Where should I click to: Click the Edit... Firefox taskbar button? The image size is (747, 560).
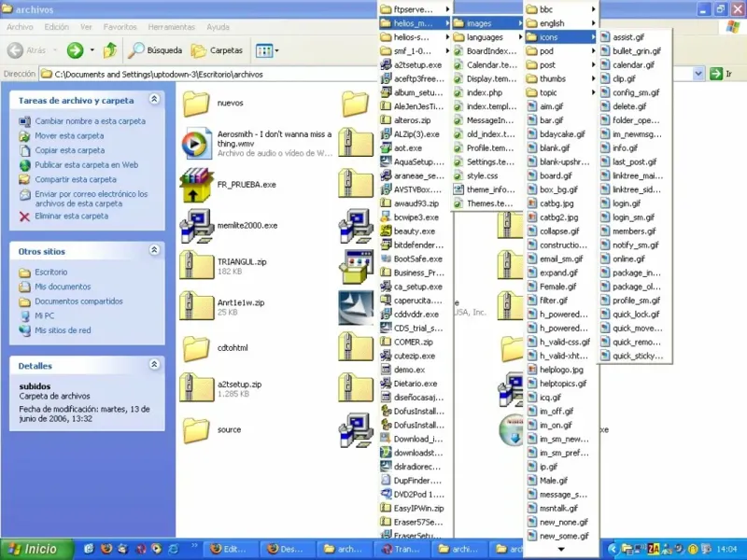(x=231, y=549)
